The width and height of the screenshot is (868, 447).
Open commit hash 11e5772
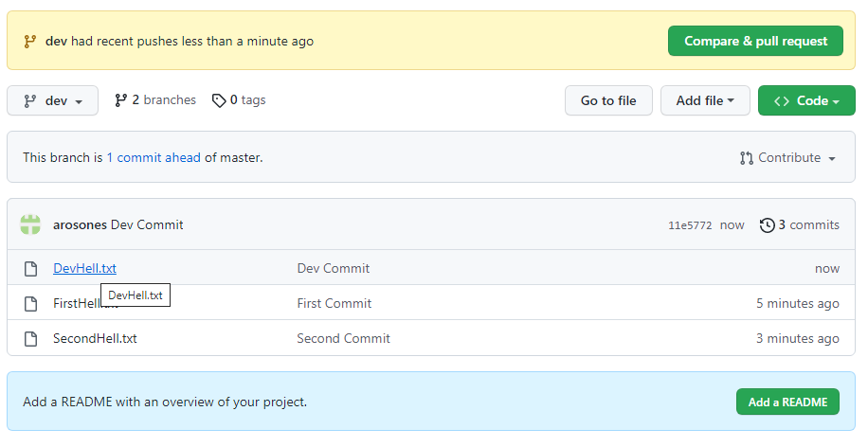pyautogui.click(x=690, y=225)
